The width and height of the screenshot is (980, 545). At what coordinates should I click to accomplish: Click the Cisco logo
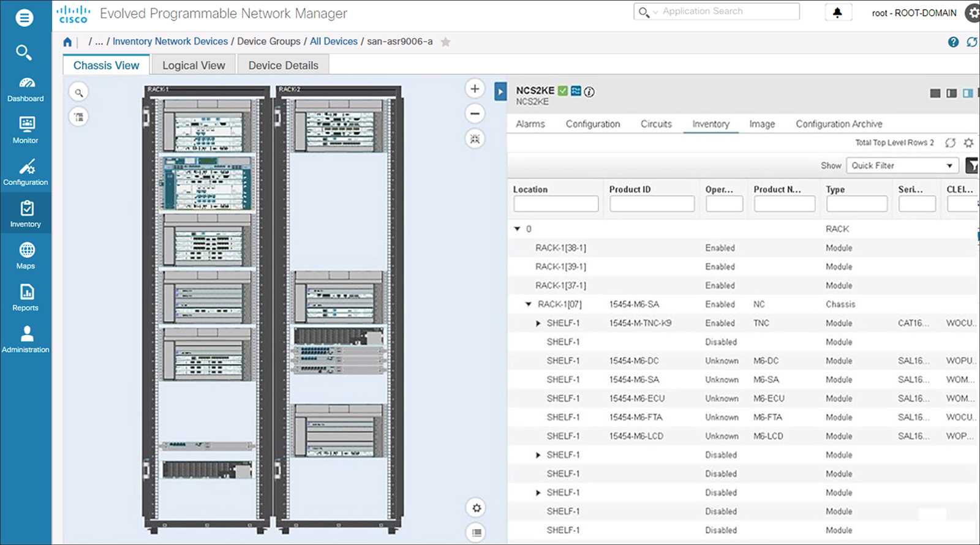[73, 14]
